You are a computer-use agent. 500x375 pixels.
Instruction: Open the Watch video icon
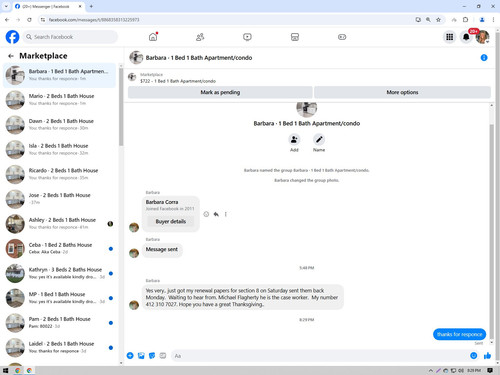tap(247, 37)
